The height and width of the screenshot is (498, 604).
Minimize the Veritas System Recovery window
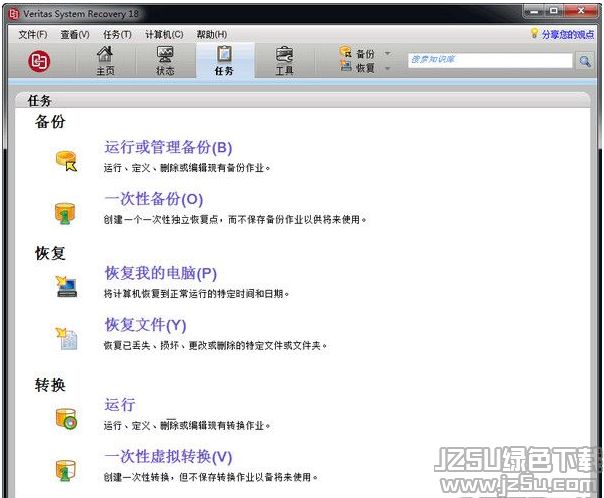click(x=534, y=12)
